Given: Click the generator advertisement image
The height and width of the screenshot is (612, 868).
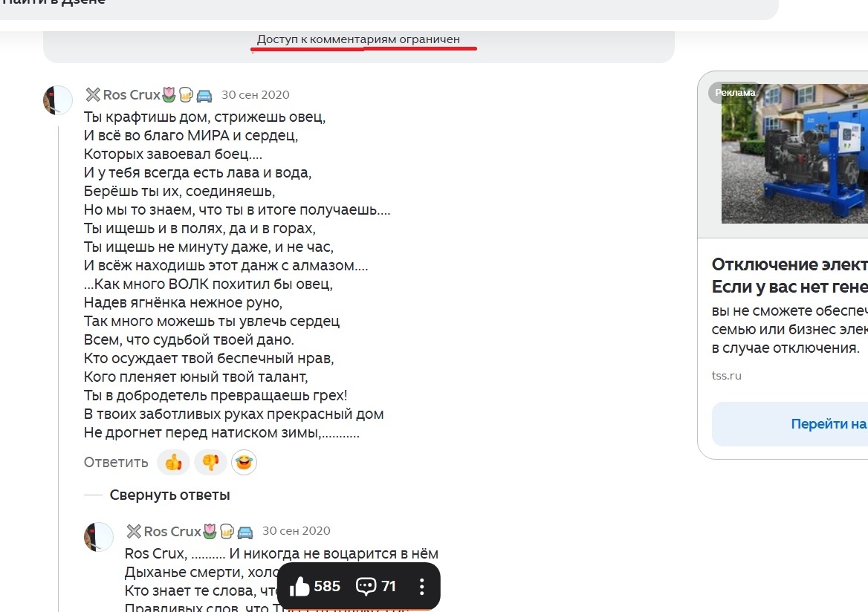Looking at the screenshot, I should 795,153.
